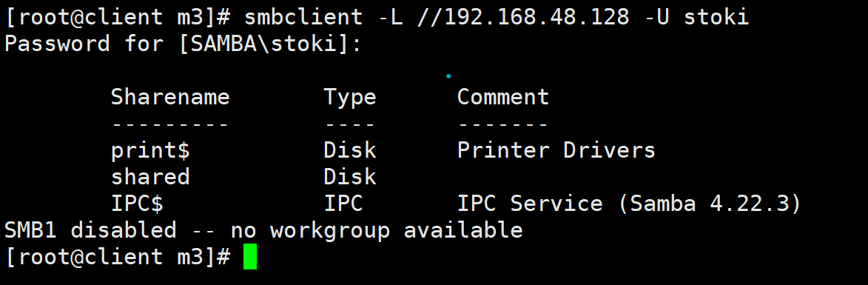868x285 pixels.
Task: Click the Printer Drivers comment text
Action: coord(556,150)
